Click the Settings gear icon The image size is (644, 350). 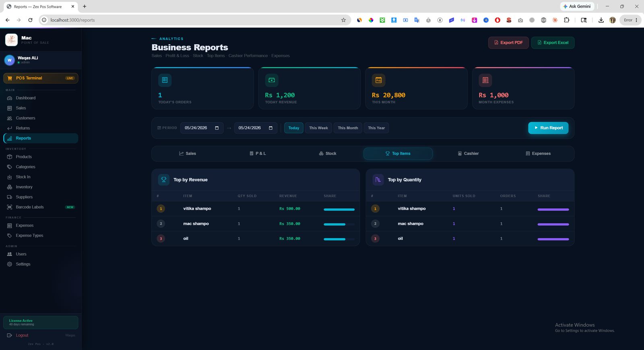pyautogui.click(x=10, y=264)
